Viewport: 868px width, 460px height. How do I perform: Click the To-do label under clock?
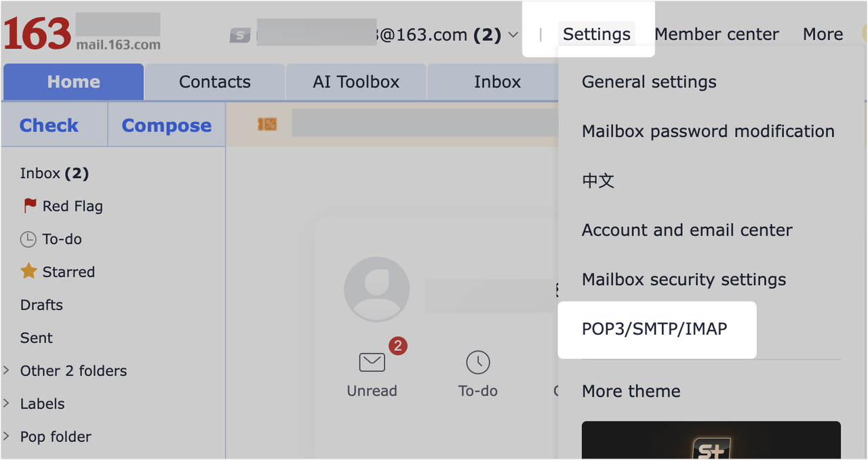478,391
